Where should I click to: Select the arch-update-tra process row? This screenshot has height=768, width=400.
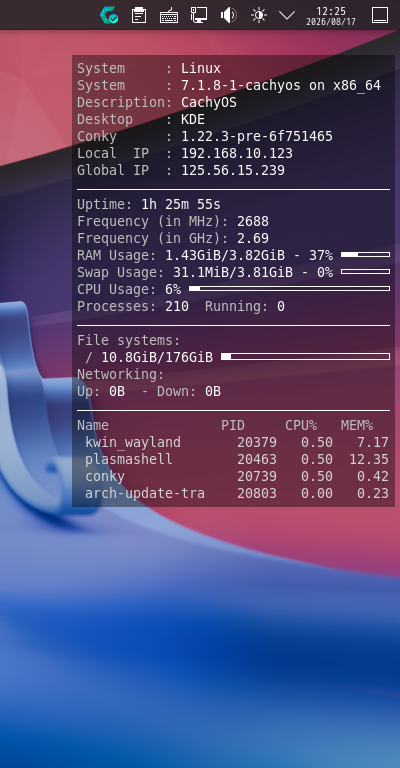pyautogui.click(x=233, y=493)
